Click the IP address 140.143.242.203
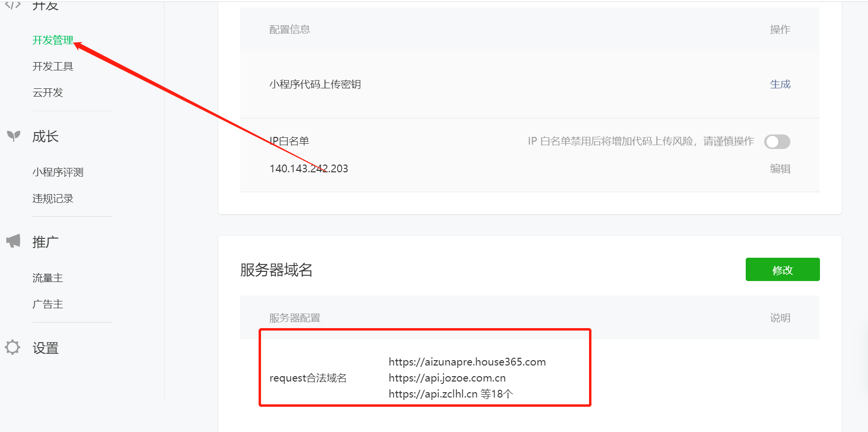This screenshot has width=868, height=432. [309, 168]
